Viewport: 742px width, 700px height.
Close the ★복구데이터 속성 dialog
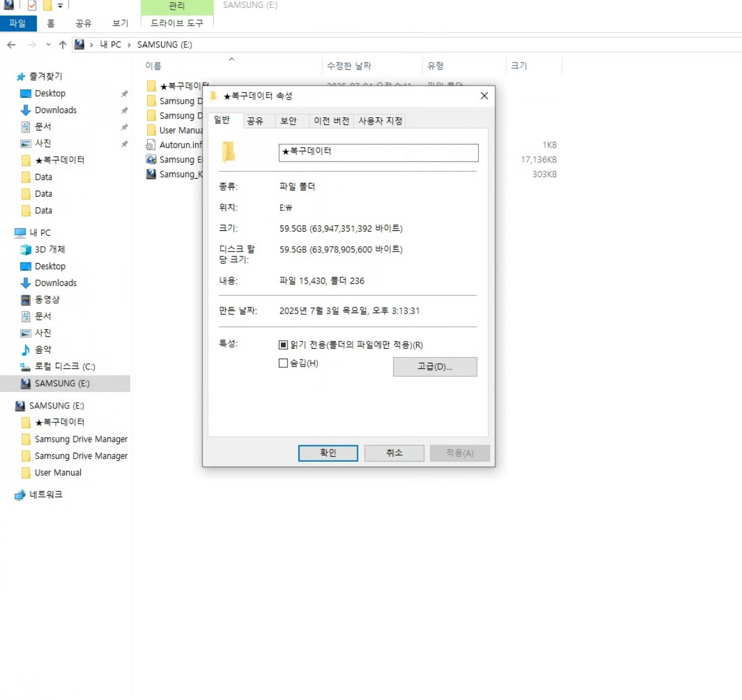click(x=484, y=96)
